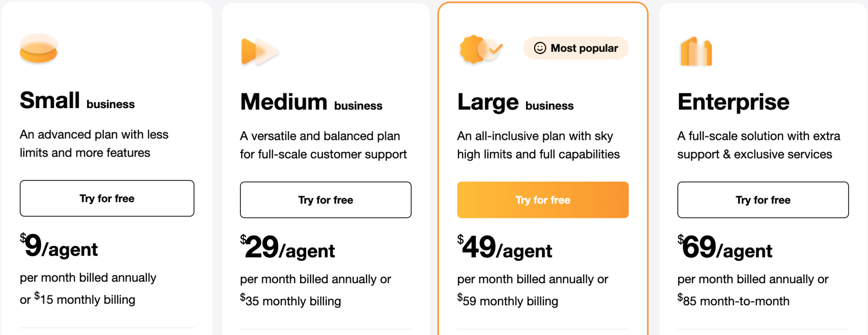Click the $15 monthly billing text
This screenshot has width=868, height=335.
[x=85, y=299]
